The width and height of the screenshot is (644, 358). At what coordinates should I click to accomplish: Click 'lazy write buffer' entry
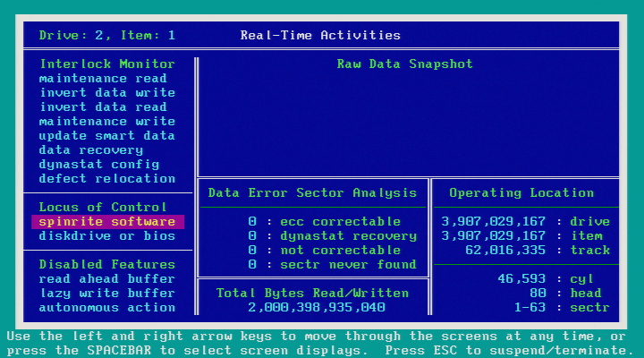tap(107, 294)
